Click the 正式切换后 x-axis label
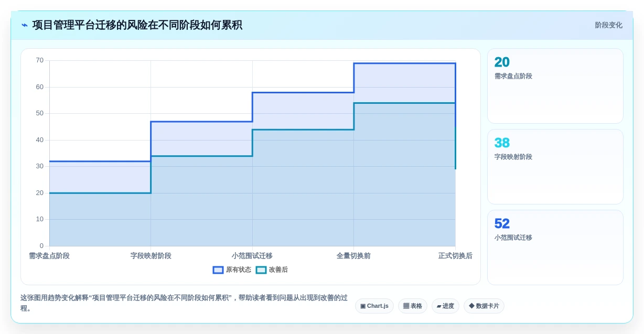Screen dimensions: 644x334 (x=455, y=256)
